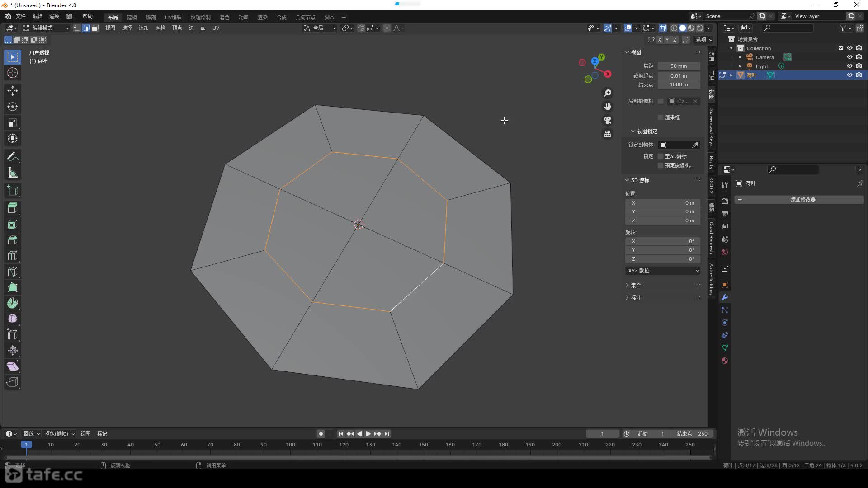
Task: Click the 焦距 50 mm field
Action: click(x=679, y=66)
